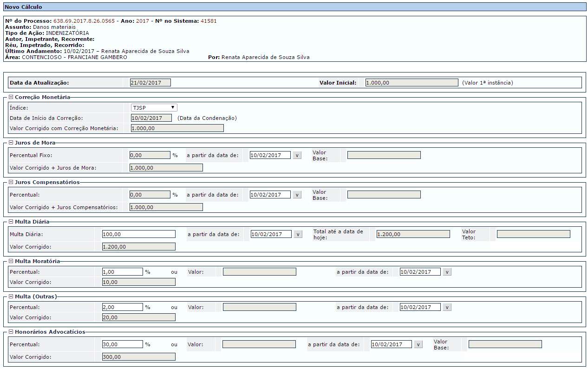The image size is (588, 369).
Task: Collapse the Multa (Outras) section
Action: [11, 296]
